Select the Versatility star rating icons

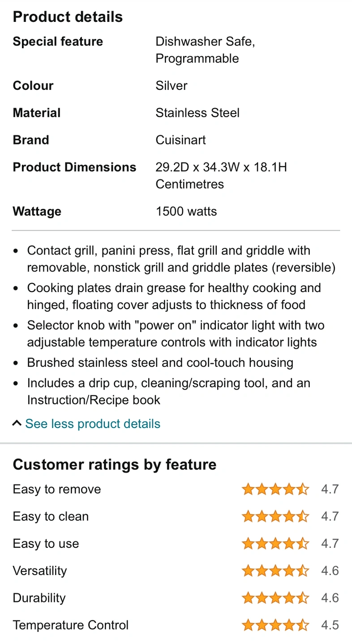click(275, 571)
